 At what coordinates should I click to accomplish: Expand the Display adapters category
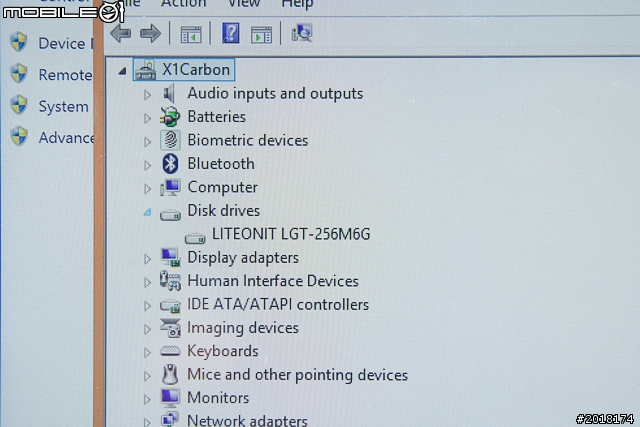coord(147,259)
